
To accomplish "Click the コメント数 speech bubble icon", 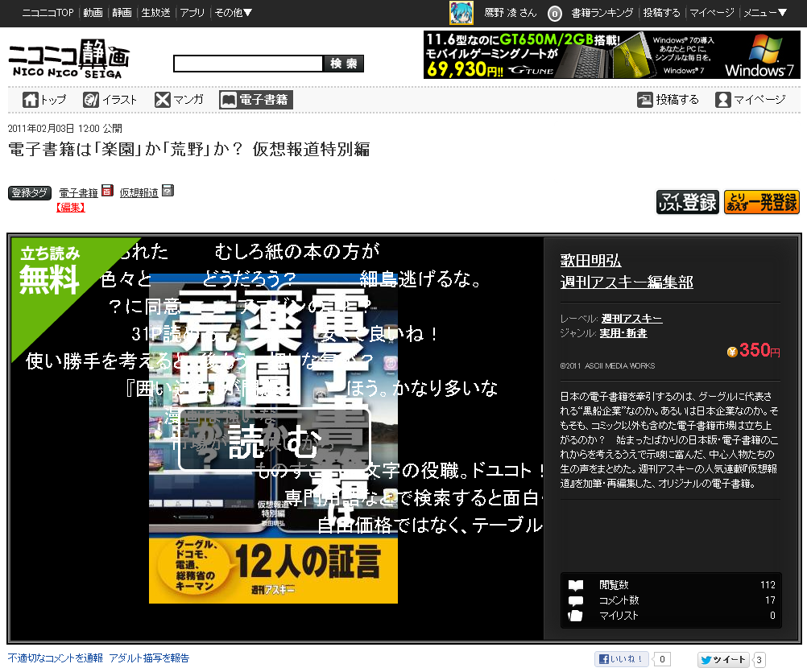I will pos(575,600).
